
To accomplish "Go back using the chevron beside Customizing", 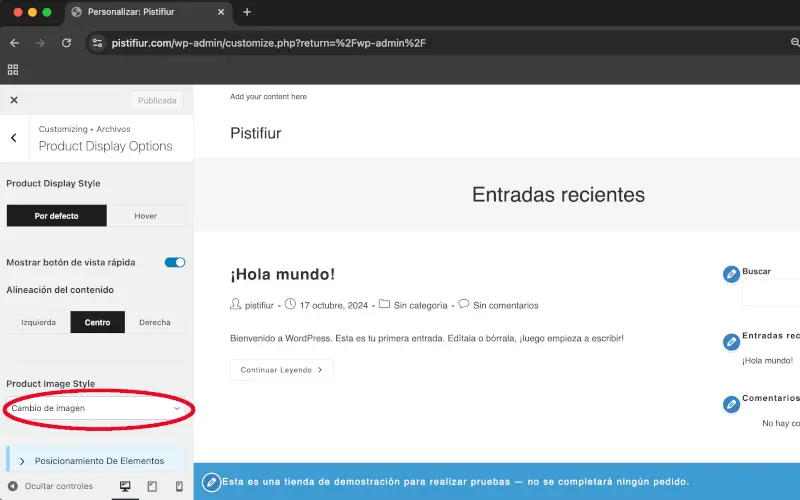I will tap(14, 138).
